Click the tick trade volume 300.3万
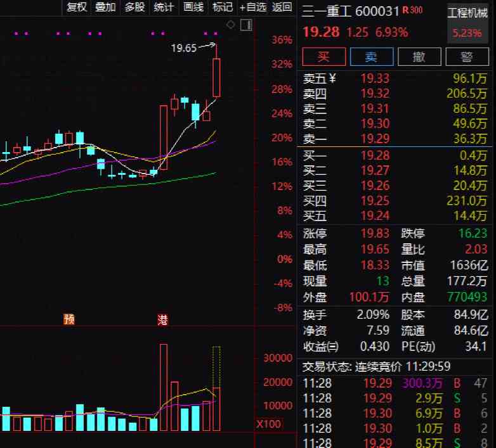Viewport: 496px width, 448px height. point(422,383)
